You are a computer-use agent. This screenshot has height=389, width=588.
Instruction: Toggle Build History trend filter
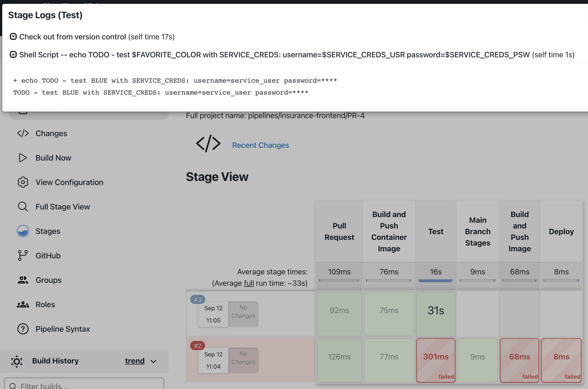pyautogui.click(x=140, y=360)
